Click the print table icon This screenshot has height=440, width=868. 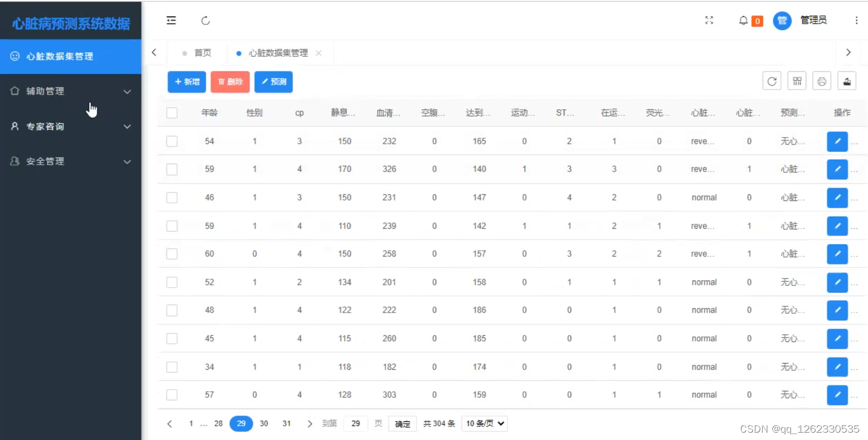pos(822,81)
